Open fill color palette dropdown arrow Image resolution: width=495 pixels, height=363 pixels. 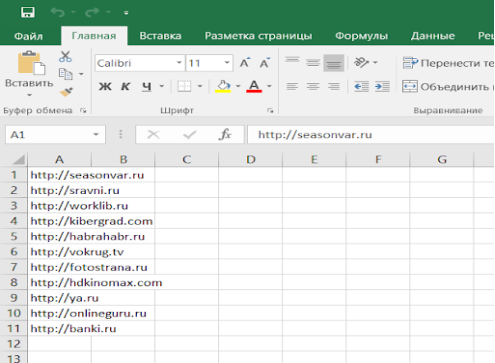[x=238, y=86]
